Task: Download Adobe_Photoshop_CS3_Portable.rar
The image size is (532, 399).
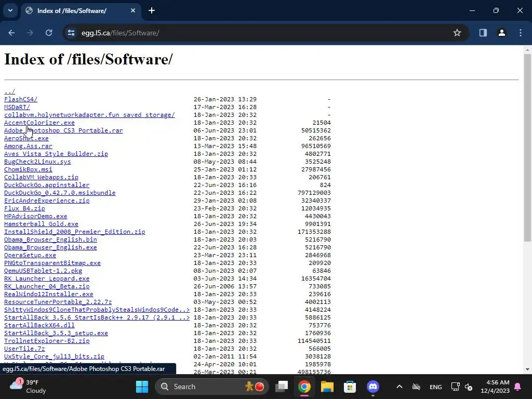Action: coord(63,130)
